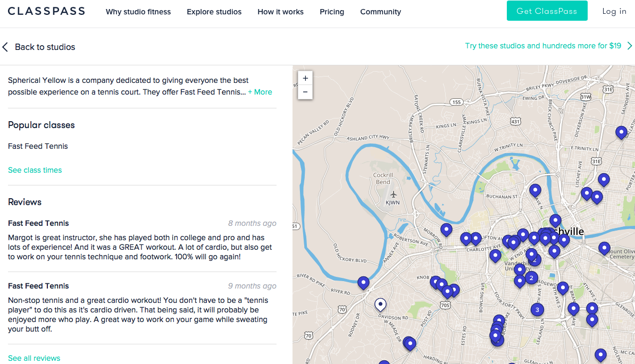Zoom in the map with plus button
Viewport: 635px width, 364px height.
(305, 78)
